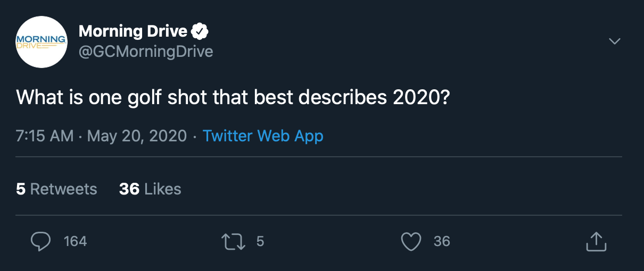Select the word Likes in the stats row
The width and height of the screenshot is (644, 271).
163,189
